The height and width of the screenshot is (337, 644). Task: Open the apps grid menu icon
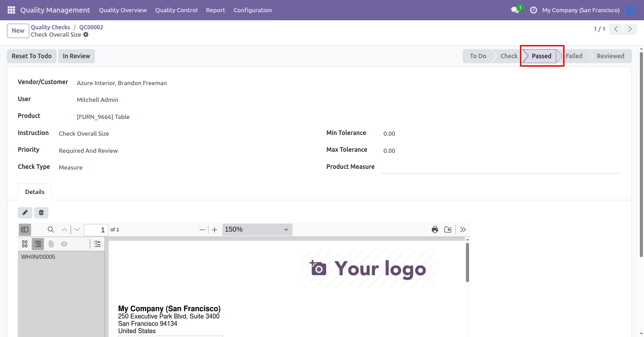click(11, 10)
